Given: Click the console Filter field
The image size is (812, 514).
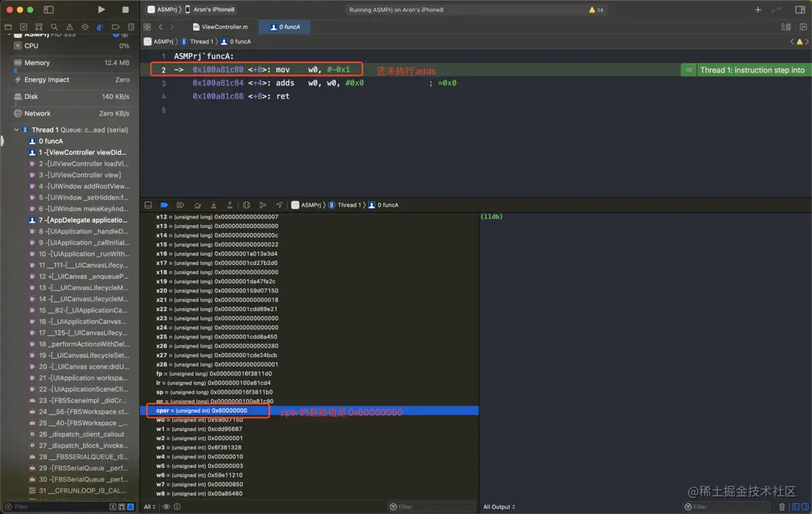Looking at the screenshot, I should pyautogui.click(x=727, y=507).
